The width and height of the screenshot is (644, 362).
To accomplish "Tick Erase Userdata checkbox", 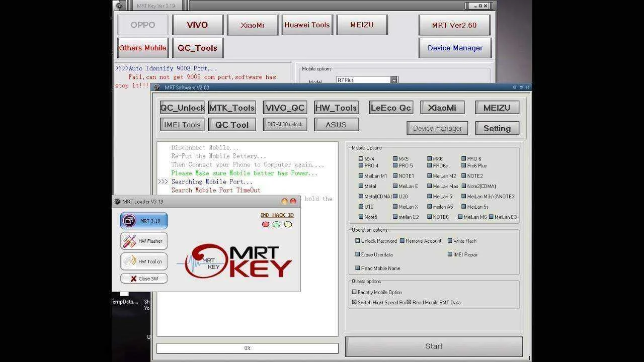I will [358, 254].
